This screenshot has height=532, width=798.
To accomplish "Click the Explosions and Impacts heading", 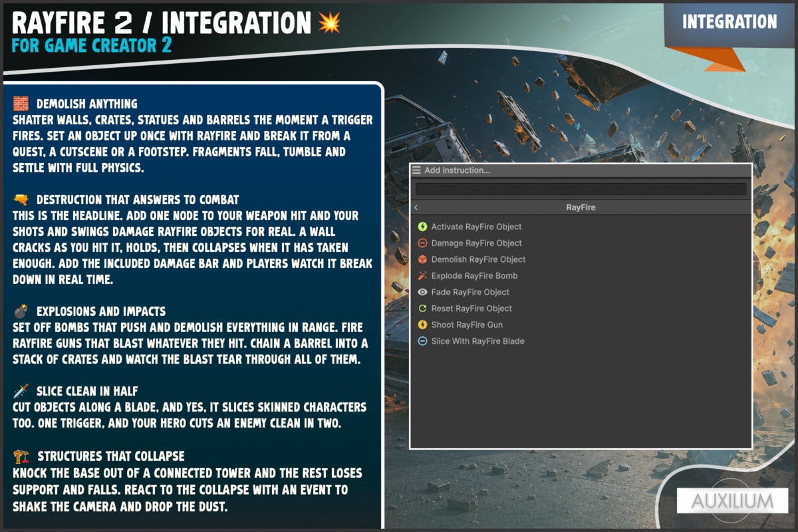I will [101, 311].
